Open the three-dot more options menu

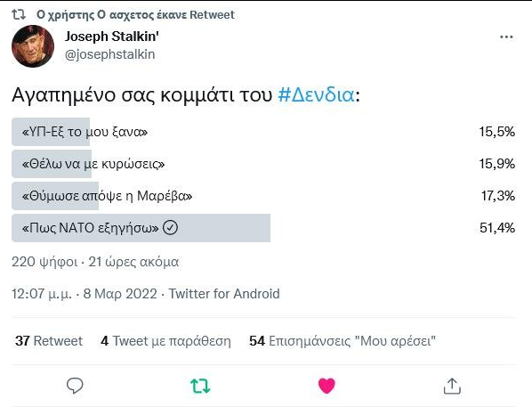pos(506,37)
